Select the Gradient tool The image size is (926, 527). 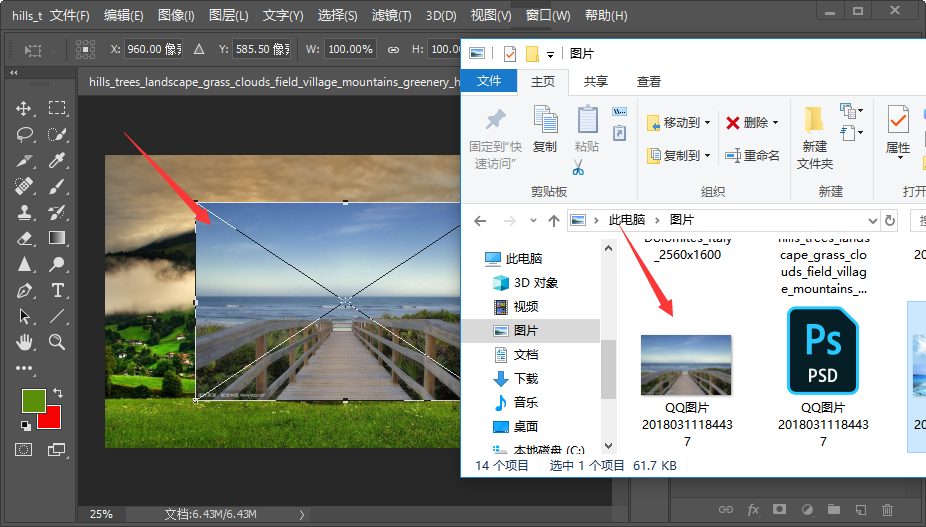57,238
